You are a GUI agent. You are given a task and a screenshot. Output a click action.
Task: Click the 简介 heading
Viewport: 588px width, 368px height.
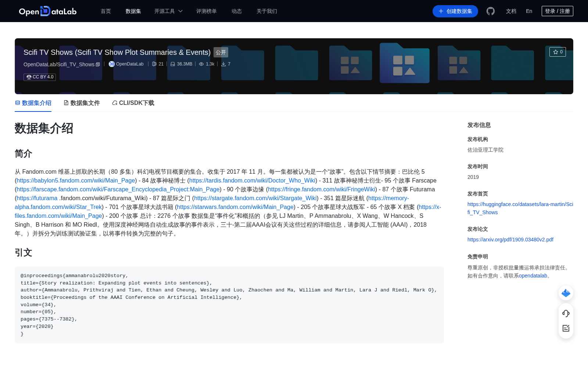[x=24, y=153]
